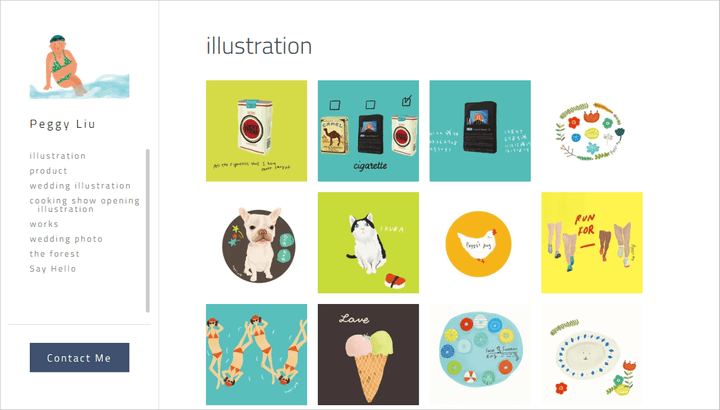Open the Say Hello page link
This screenshot has width=720, height=410.
pos(52,269)
